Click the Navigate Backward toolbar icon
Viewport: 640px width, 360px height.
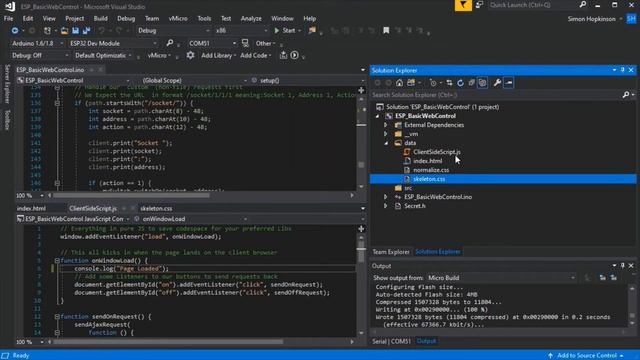click(x=15, y=31)
